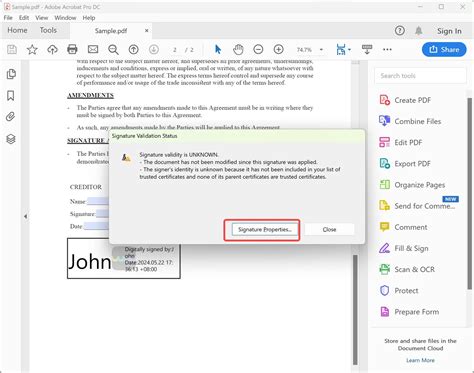Switch to the Home tab
The image size is (474, 373).
click(x=17, y=30)
